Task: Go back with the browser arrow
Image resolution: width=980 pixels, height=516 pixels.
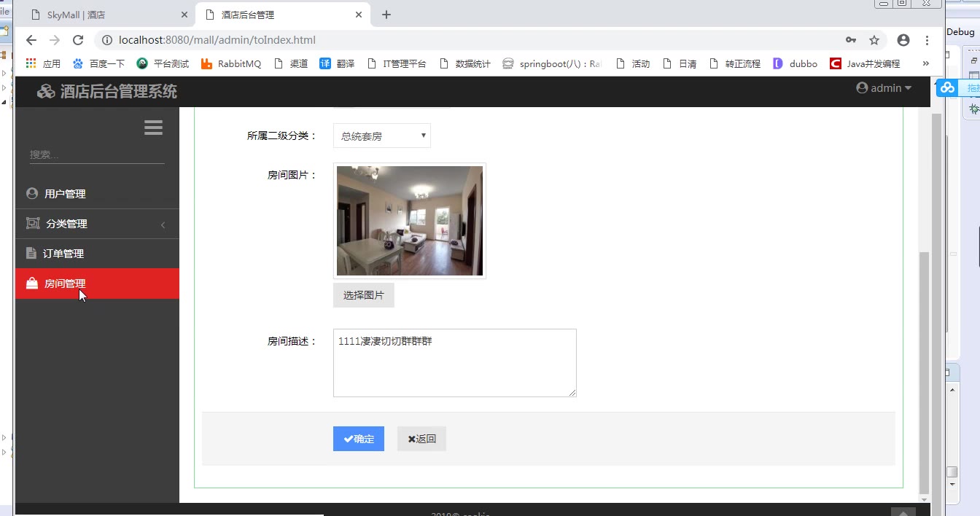Action: (x=31, y=40)
